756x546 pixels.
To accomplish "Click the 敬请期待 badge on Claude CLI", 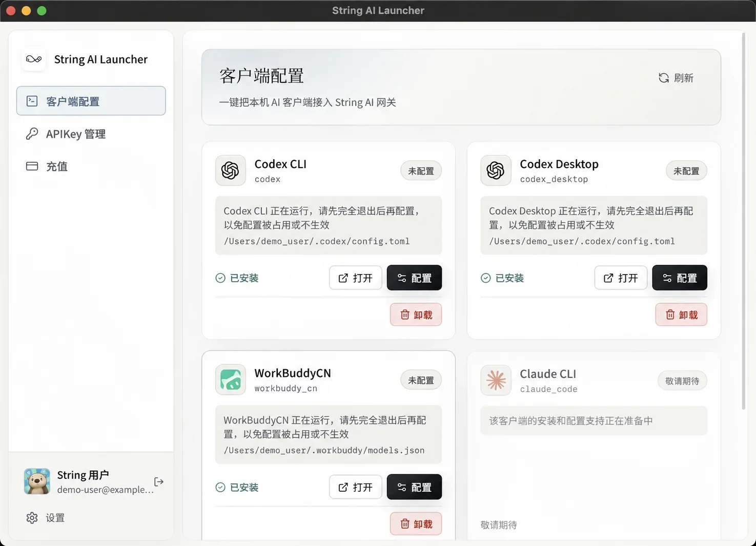I will point(682,381).
